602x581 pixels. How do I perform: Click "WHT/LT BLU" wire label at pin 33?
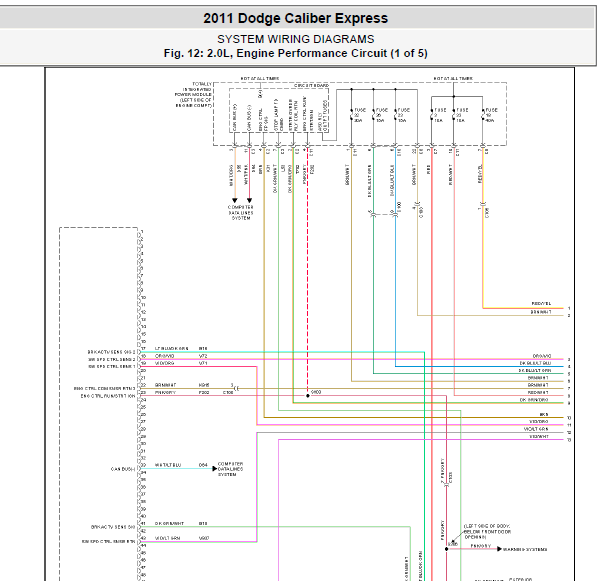[x=168, y=465]
